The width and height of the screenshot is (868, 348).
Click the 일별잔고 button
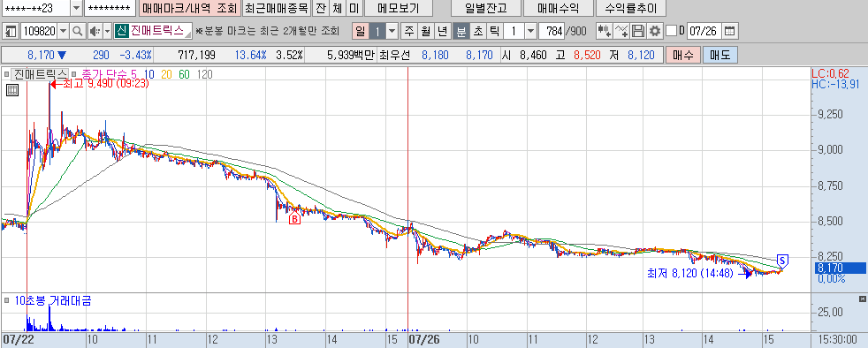pyautogui.click(x=486, y=8)
